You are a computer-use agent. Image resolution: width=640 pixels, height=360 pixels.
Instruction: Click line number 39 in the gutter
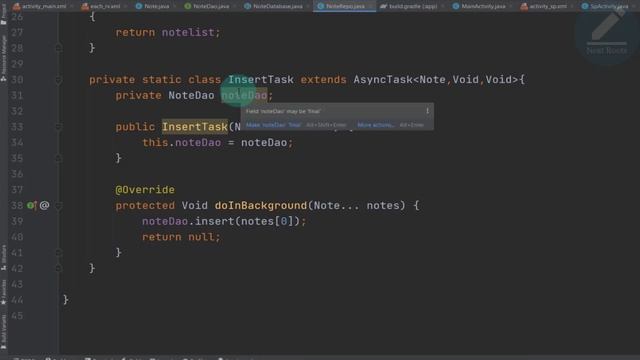click(x=17, y=221)
